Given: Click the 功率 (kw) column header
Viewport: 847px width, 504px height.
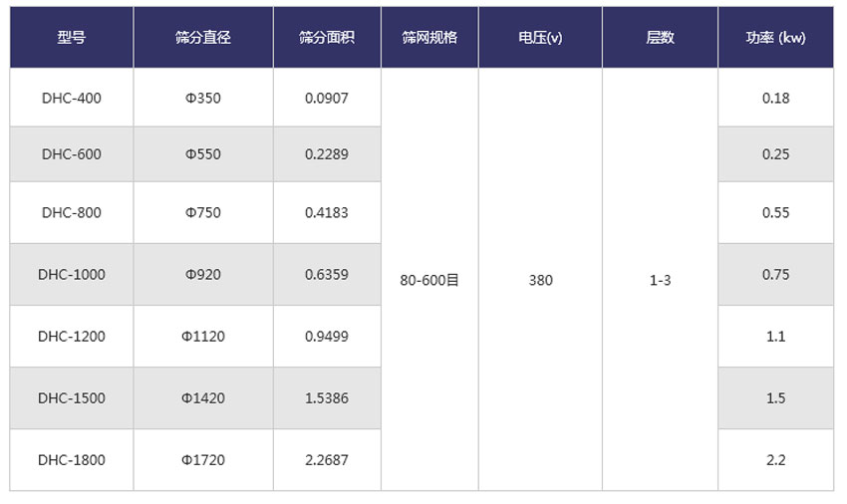Looking at the screenshot, I should point(775,37).
